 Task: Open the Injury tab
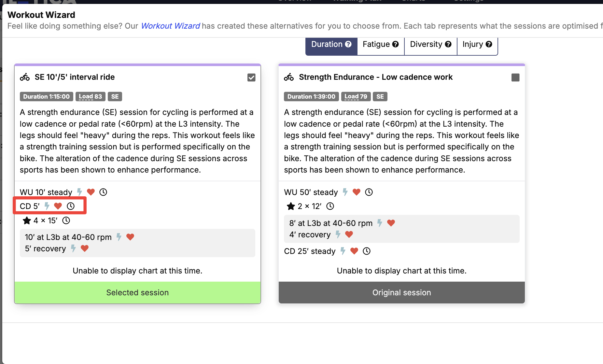[x=477, y=44]
